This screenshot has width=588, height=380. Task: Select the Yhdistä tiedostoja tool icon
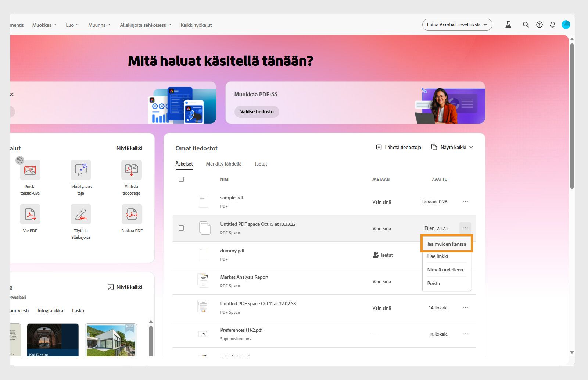[131, 170]
